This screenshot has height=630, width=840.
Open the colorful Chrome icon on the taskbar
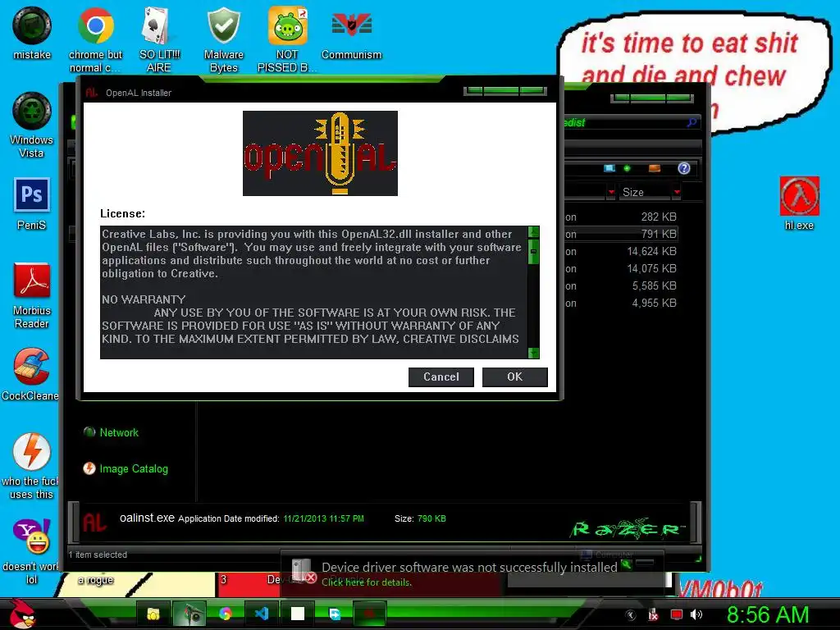(225, 614)
